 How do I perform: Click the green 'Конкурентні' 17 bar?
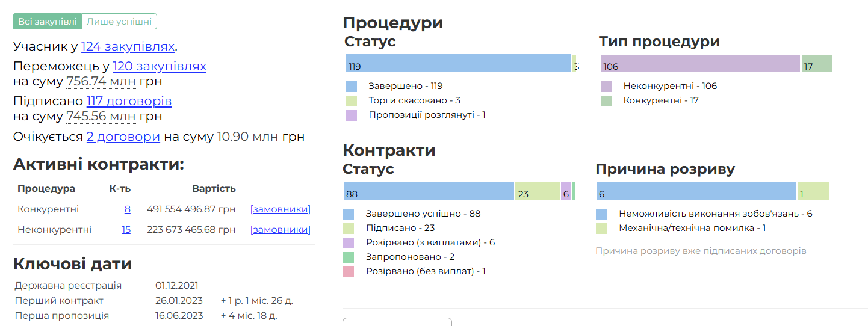[x=817, y=64]
